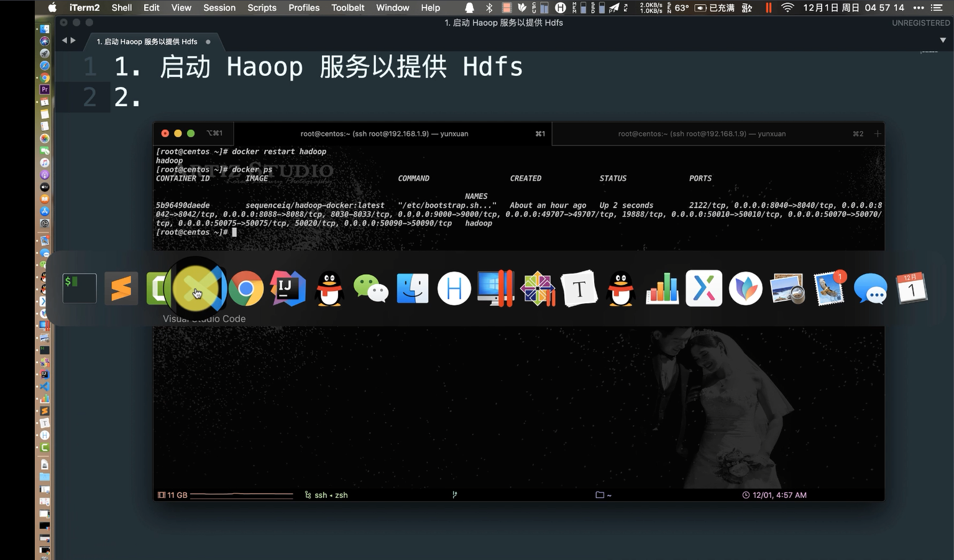Click the git branch icon in iTerm status bar
This screenshot has width=954, height=560.
point(454,495)
